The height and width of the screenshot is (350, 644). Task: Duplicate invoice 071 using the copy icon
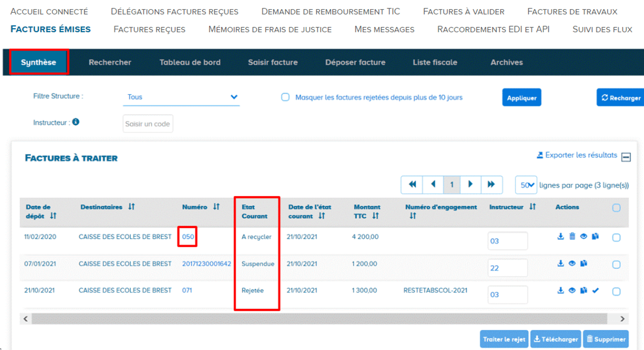(584, 291)
